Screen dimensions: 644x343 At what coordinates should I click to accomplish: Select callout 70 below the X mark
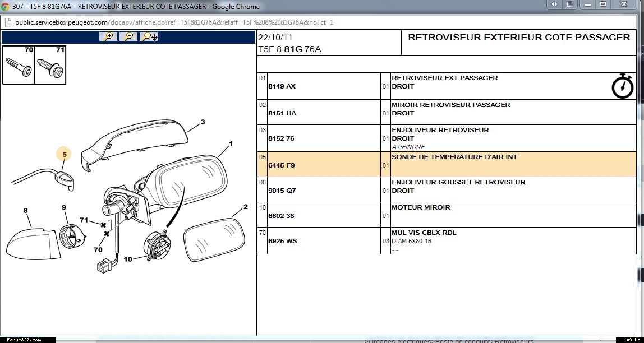[x=98, y=249]
